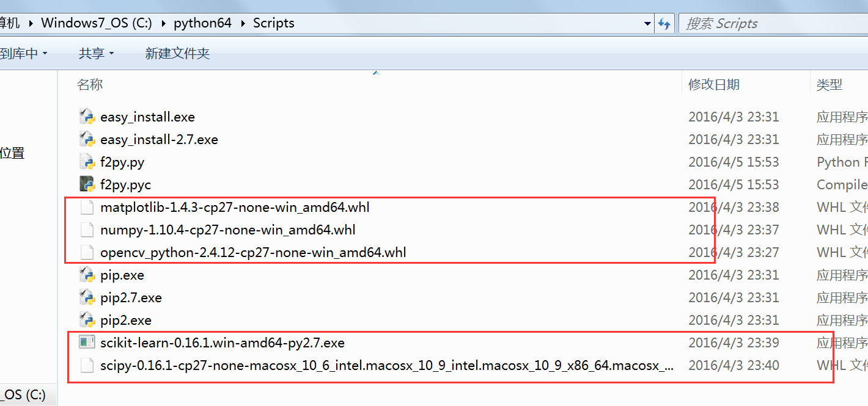This screenshot has height=406, width=868.
Task: Open Windows7_OS (C:) from the breadcrumb
Action: (x=96, y=23)
